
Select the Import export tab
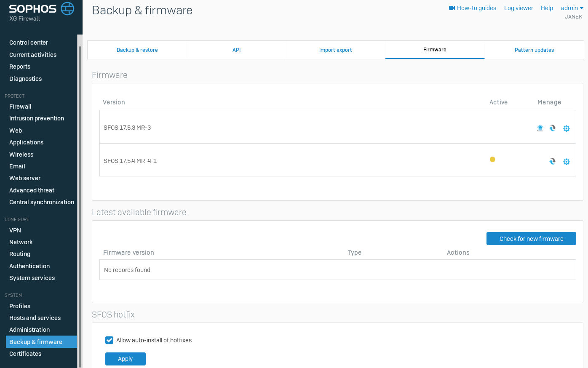point(335,50)
